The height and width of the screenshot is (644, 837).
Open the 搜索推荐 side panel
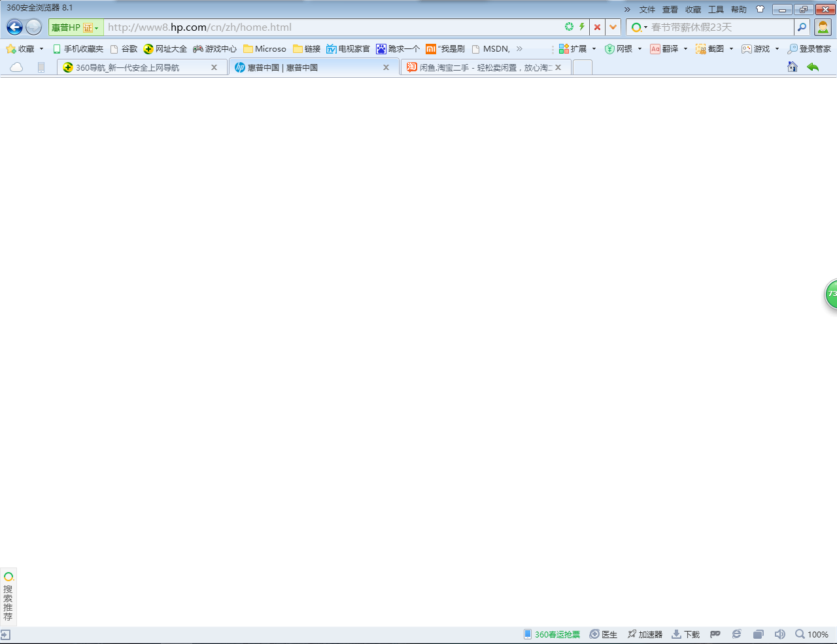(8, 596)
